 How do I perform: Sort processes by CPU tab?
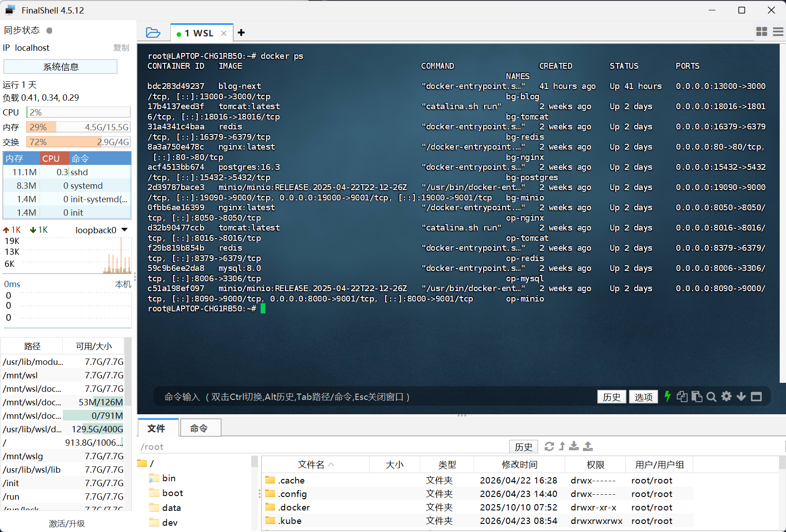(54, 158)
